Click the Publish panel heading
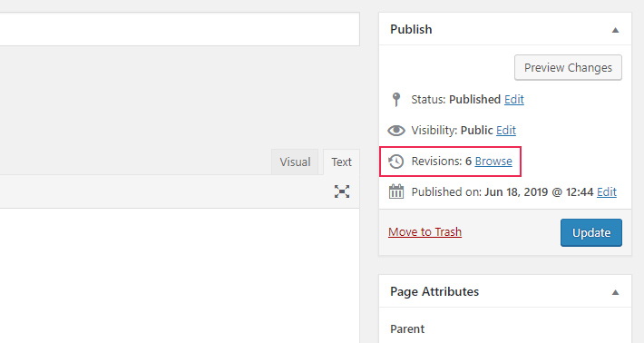 point(411,29)
